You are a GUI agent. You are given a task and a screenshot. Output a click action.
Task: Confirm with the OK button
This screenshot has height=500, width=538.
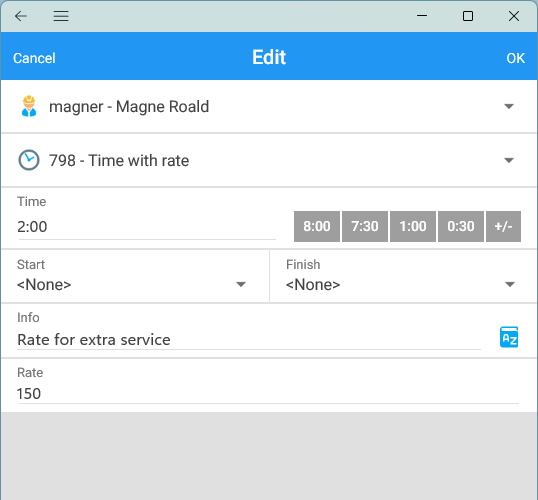(x=515, y=58)
